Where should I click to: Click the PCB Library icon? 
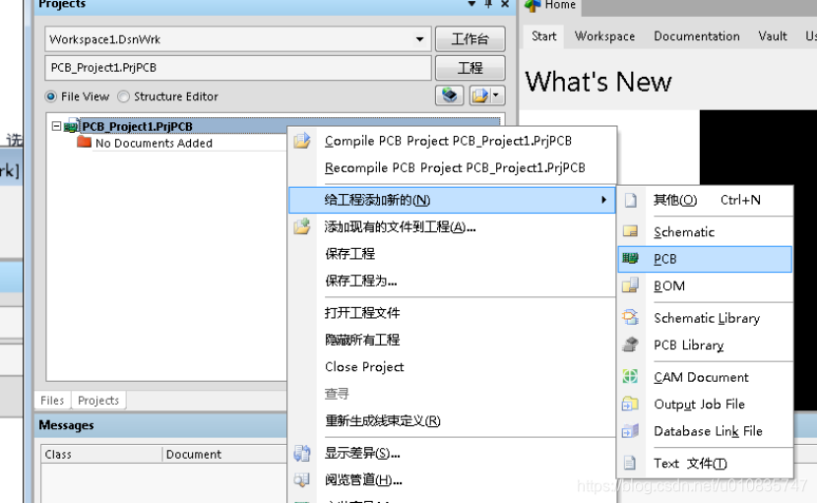pyautogui.click(x=631, y=346)
